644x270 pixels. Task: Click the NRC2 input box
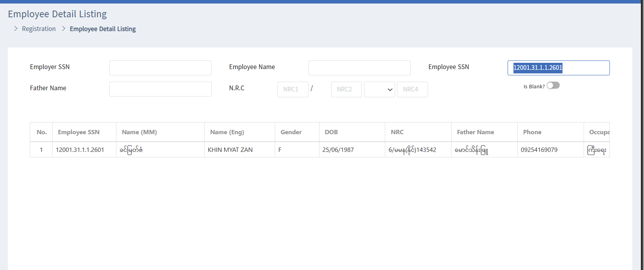point(346,89)
